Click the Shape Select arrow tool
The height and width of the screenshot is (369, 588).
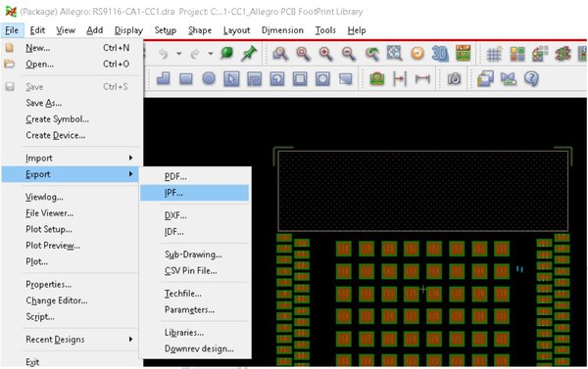point(231,78)
